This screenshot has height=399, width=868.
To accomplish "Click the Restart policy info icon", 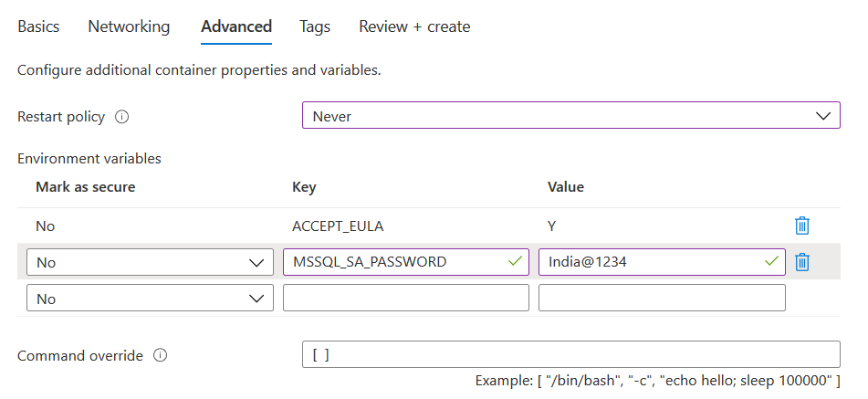I will 121,117.
